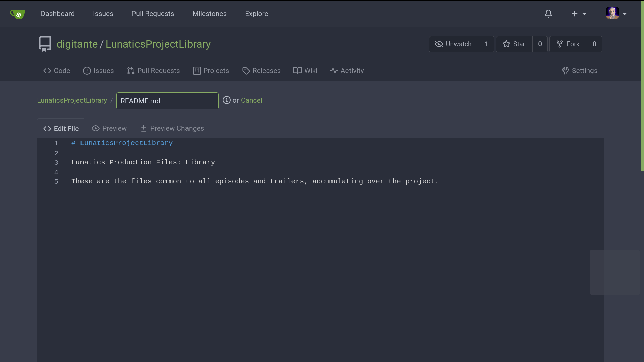Open repository Activity

pyautogui.click(x=347, y=71)
